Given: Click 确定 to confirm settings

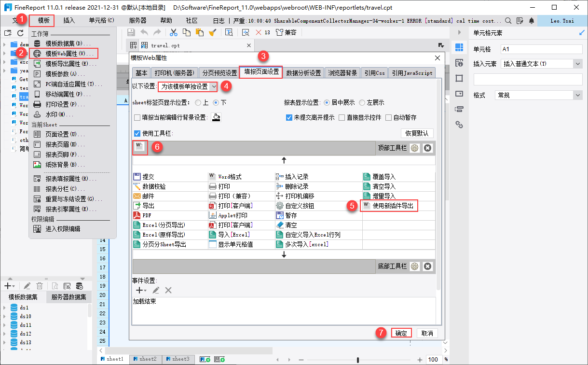Looking at the screenshot, I should tap(401, 333).
